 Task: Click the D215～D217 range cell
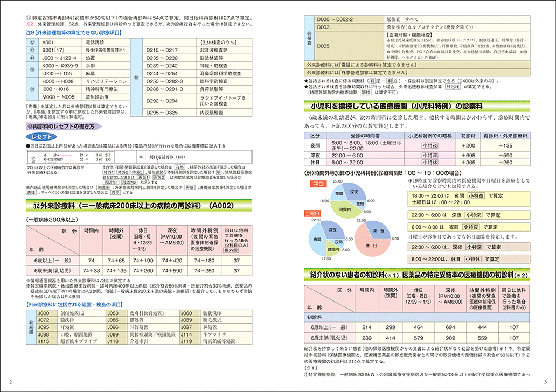[x=169, y=50]
